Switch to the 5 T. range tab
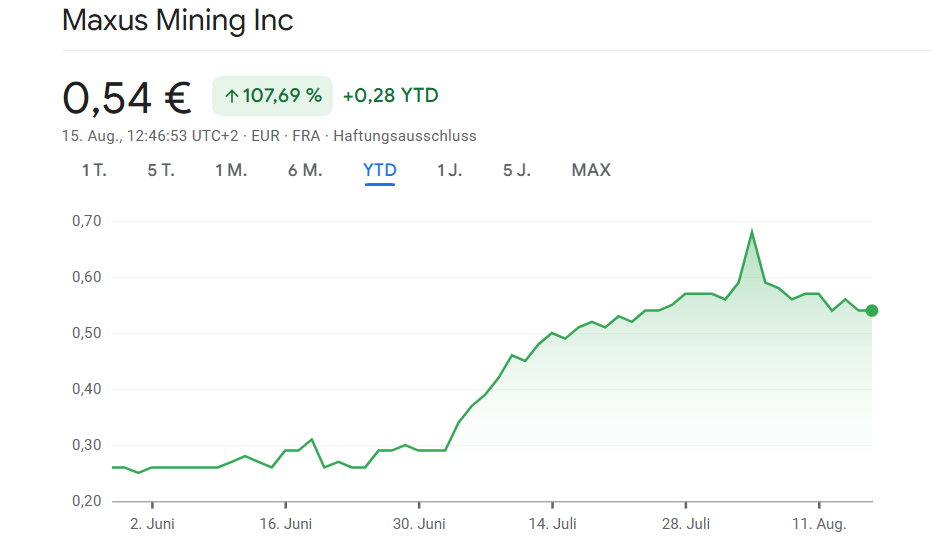The height and width of the screenshot is (542, 932). [x=161, y=171]
